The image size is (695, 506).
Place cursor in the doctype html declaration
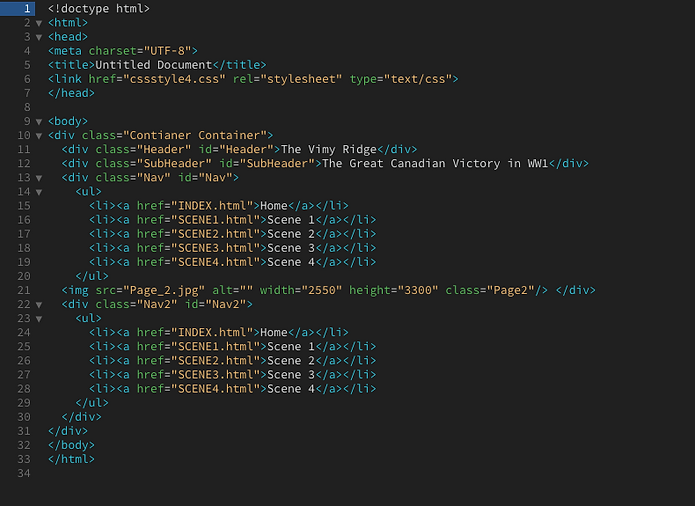click(99, 8)
